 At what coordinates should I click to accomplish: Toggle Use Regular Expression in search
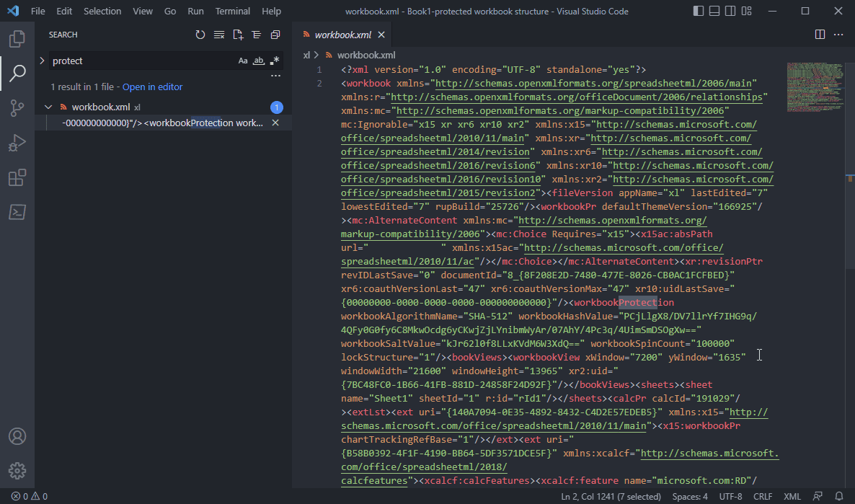point(274,61)
